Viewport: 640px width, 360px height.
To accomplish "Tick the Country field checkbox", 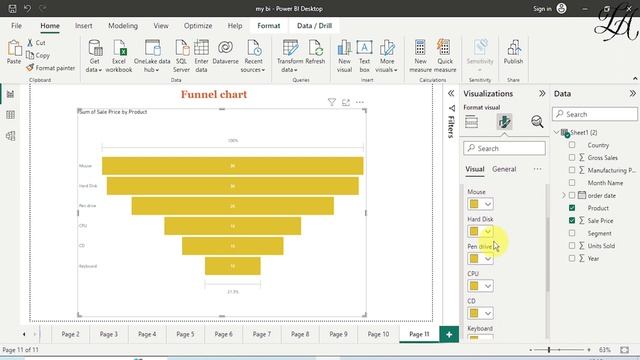I will click(x=572, y=145).
